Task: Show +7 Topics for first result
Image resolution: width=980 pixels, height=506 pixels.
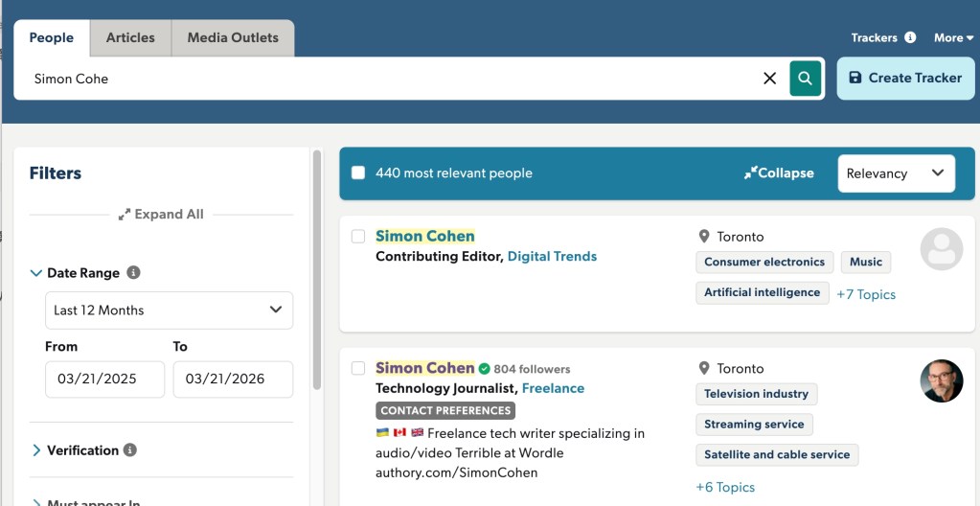Action: 866,294
